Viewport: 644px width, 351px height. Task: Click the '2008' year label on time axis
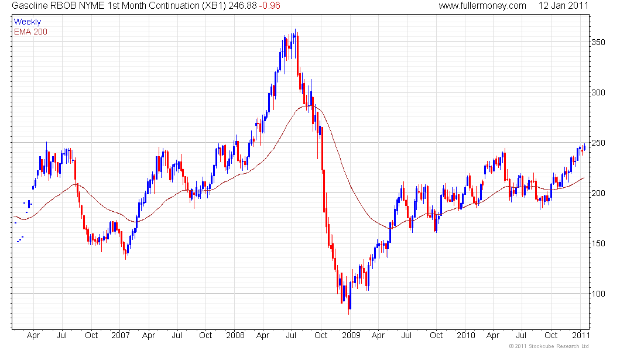[x=235, y=335]
